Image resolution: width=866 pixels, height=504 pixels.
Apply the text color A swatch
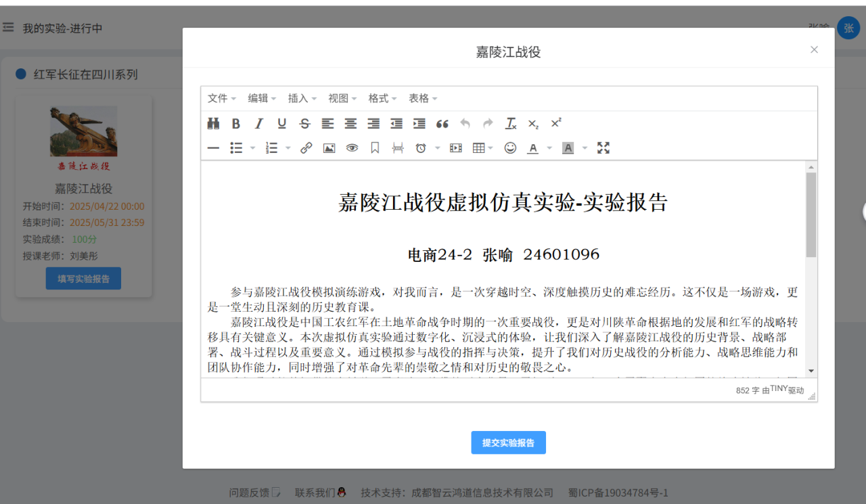[x=533, y=148]
